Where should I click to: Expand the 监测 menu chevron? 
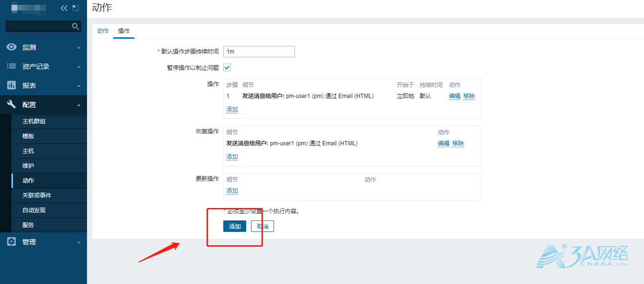pyautogui.click(x=79, y=48)
